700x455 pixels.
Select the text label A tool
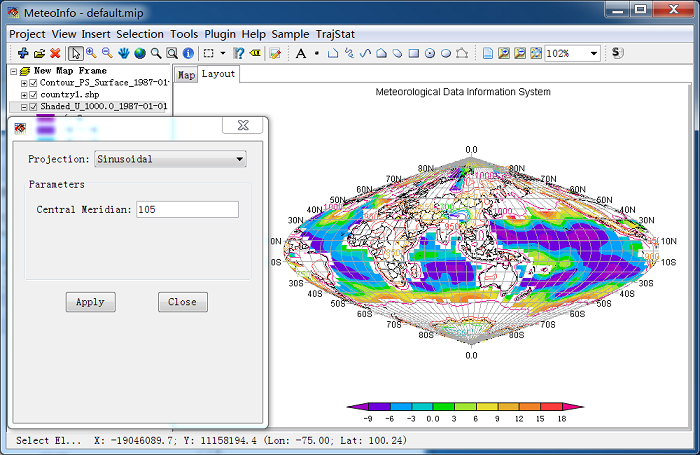click(x=301, y=53)
